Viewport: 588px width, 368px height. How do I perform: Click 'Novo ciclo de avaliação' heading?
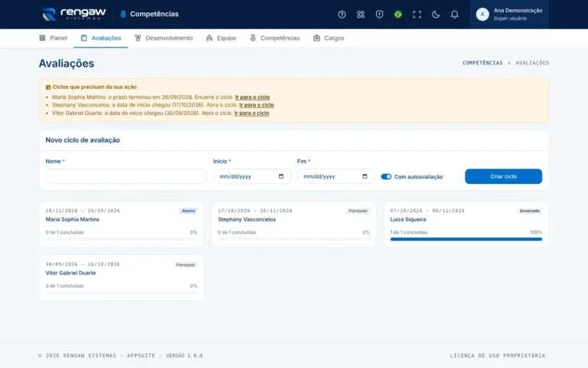[x=83, y=140]
